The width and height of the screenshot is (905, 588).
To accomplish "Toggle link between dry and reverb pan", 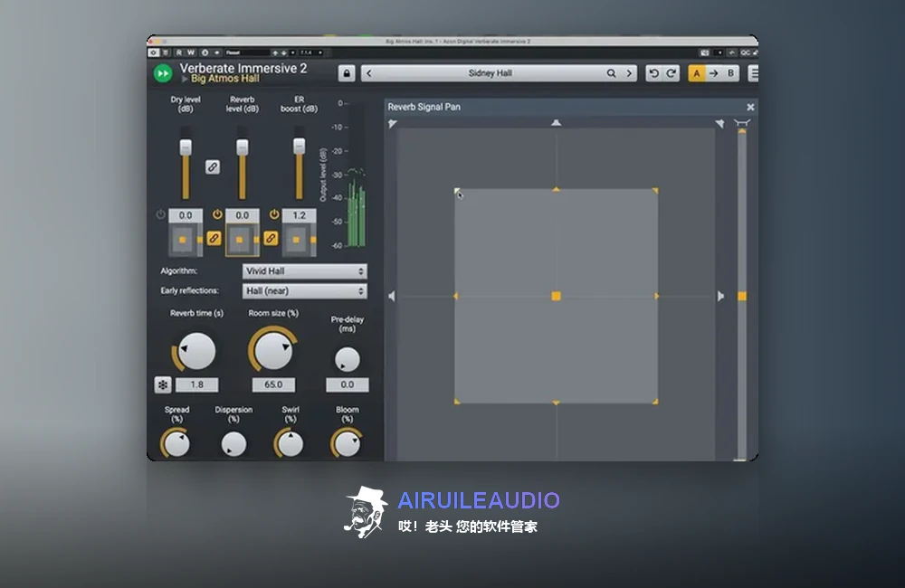I will click(x=214, y=238).
